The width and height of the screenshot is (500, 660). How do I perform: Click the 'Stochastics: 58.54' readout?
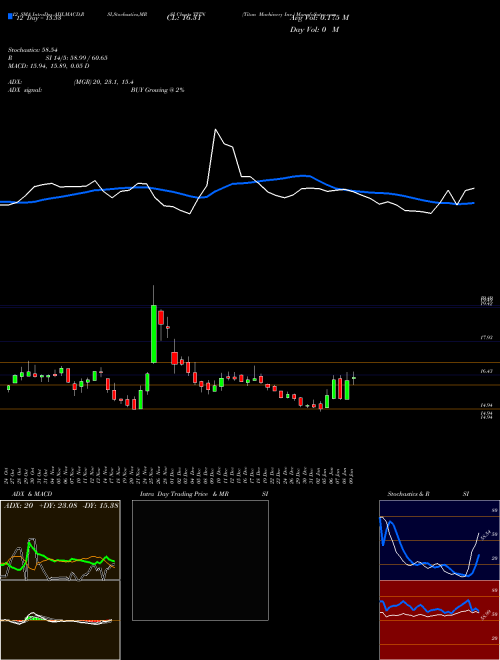pos(32,50)
